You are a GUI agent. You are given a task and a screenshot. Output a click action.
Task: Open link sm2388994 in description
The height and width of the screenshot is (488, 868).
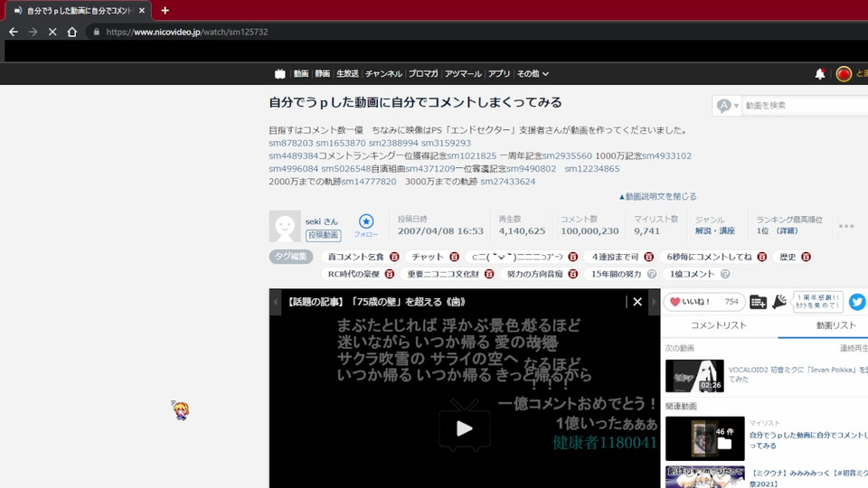click(x=393, y=143)
